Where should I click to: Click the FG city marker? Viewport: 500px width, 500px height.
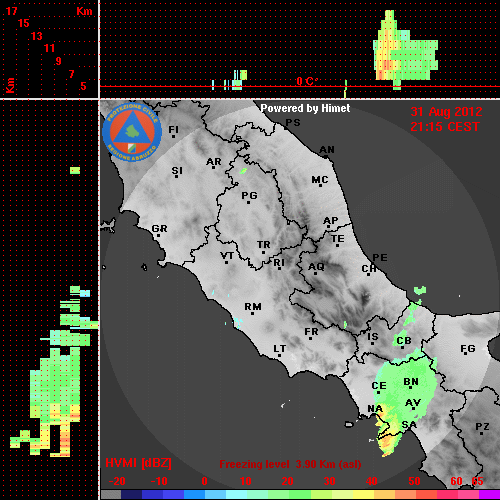click(x=466, y=353)
